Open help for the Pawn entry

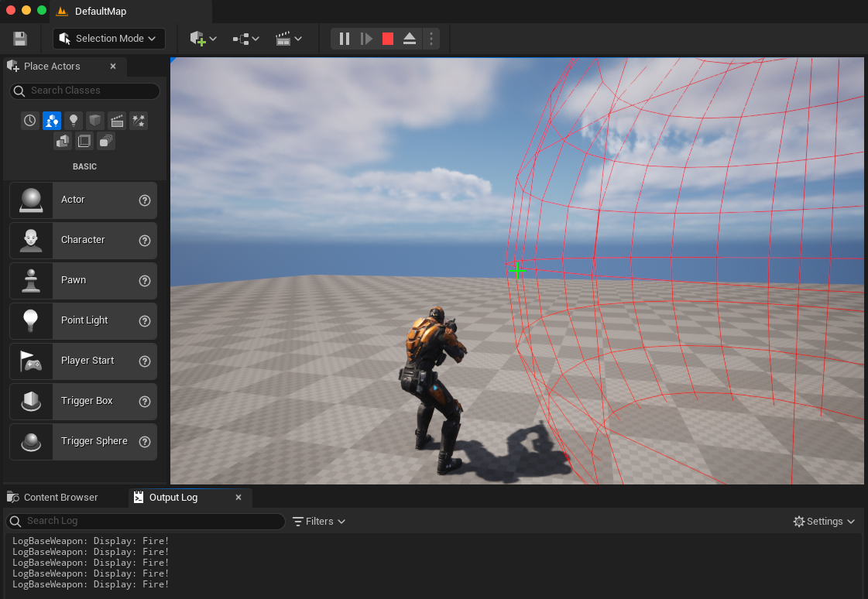[x=145, y=281]
